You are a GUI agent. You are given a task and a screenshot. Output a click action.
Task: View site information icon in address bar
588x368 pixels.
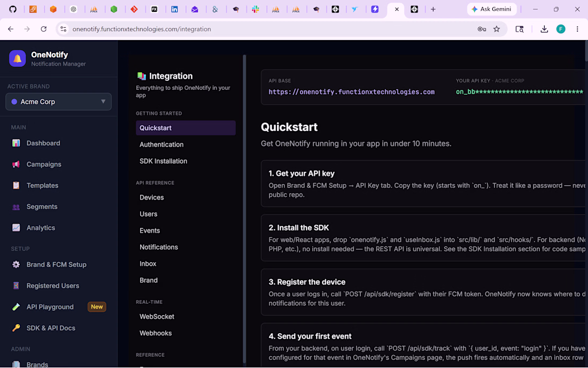pyautogui.click(x=64, y=29)
